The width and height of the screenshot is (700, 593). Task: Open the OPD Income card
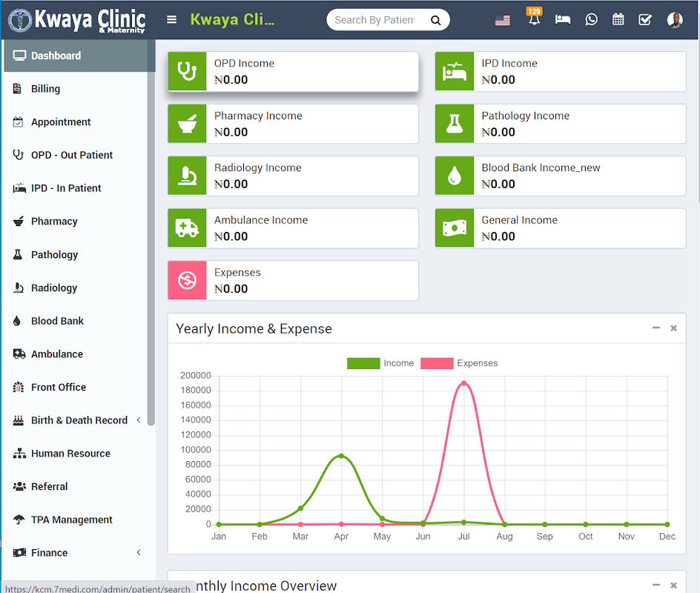[x=293, y=71]
